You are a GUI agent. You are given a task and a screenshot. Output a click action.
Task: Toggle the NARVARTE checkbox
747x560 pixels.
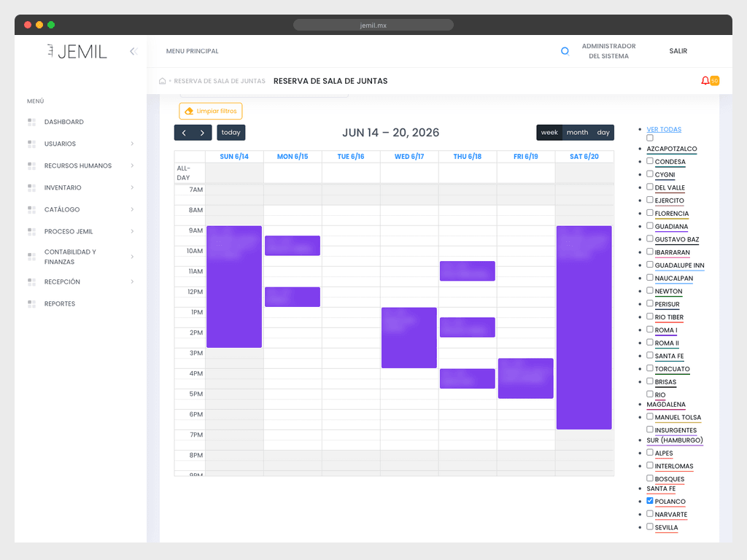650,514
